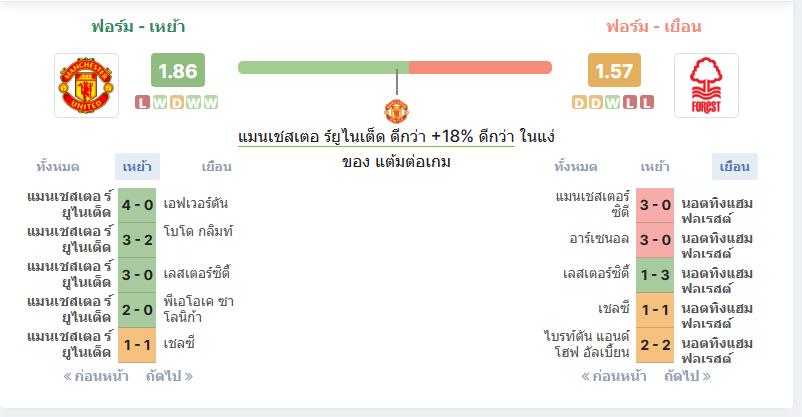Open the 1 - 3 Leicester City match score

(655, 275)
